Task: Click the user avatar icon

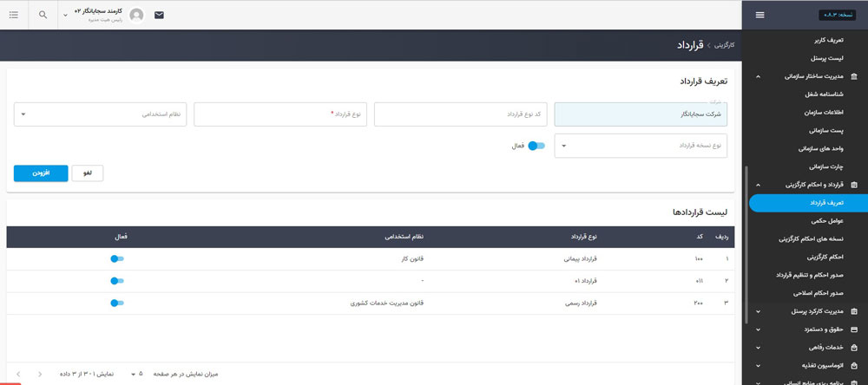Action: [136, 15]
